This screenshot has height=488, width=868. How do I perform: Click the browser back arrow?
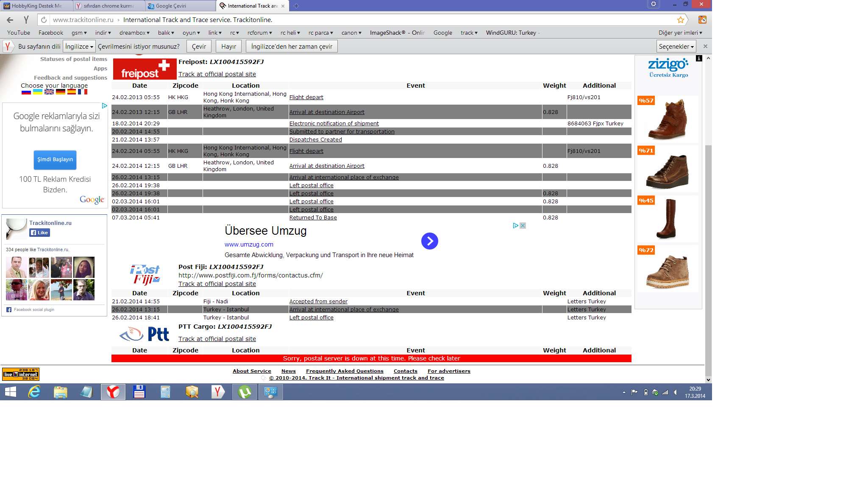click(10, 20)
